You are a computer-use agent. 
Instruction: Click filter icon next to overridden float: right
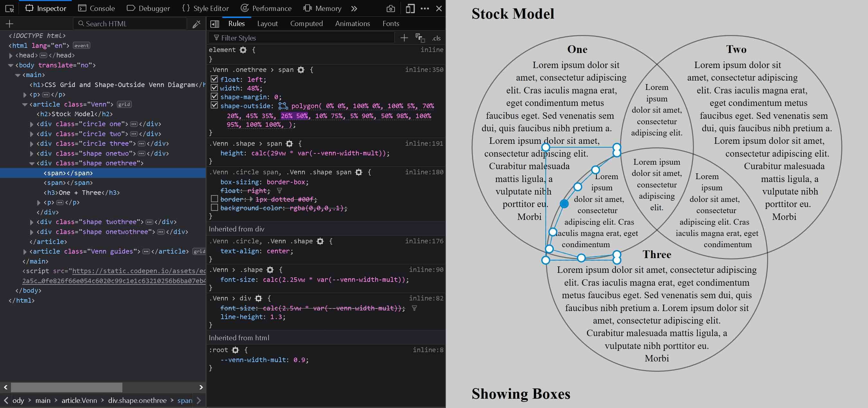(279, 191)
